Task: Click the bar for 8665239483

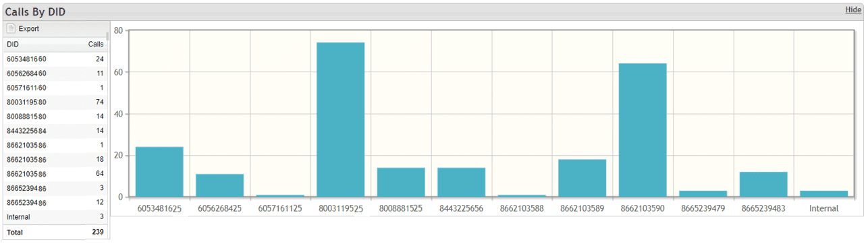Action: (763, 185)
